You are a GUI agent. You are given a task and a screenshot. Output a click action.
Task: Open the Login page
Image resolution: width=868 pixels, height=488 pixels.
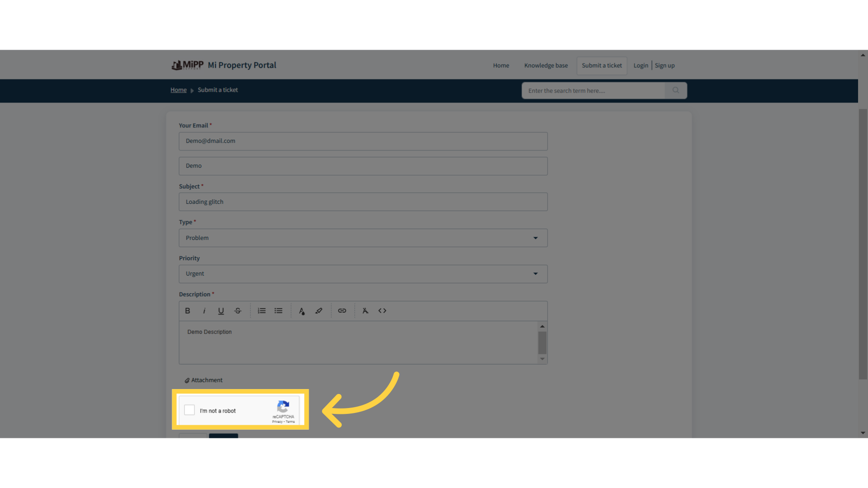(x=641, y=66)
